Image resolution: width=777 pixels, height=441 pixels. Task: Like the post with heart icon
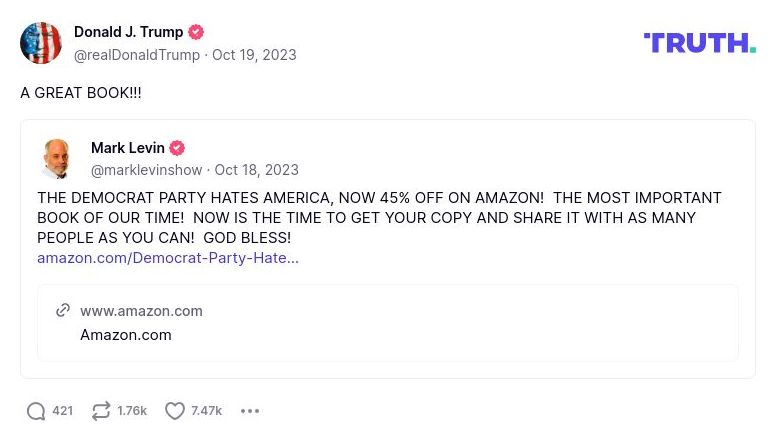tap(175, 411)
